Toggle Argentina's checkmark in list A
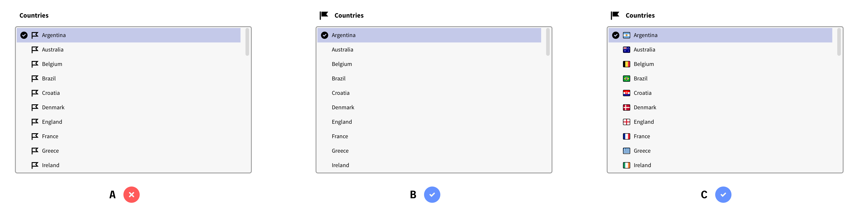The image size is (868, 210). (x=24, y=35)
